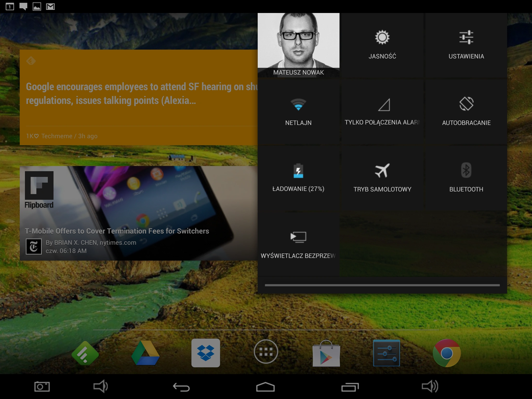Viewport: 532px width, 399px height.
Task: Tap the NETLAJN Wi-Fi tile
Action: coord(298,112)
